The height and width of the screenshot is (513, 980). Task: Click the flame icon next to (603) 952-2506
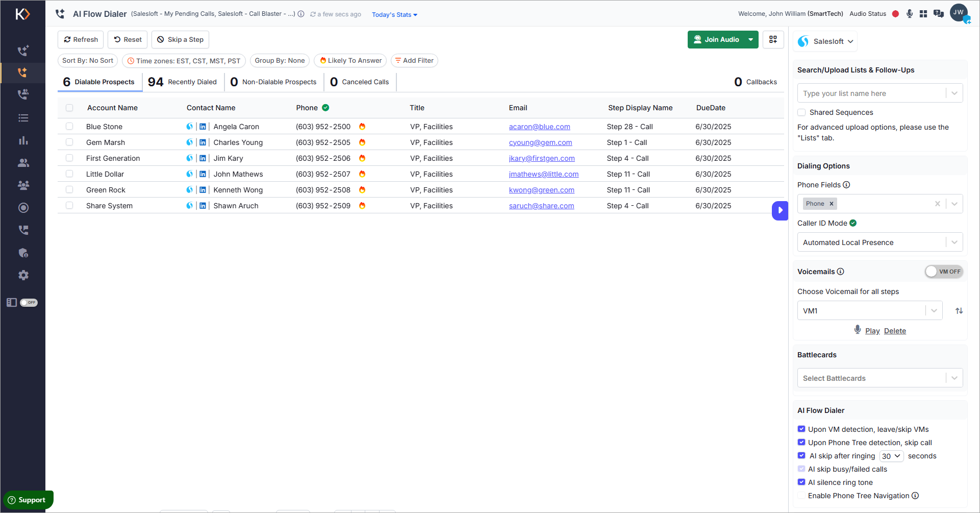[x=362, y=158]
